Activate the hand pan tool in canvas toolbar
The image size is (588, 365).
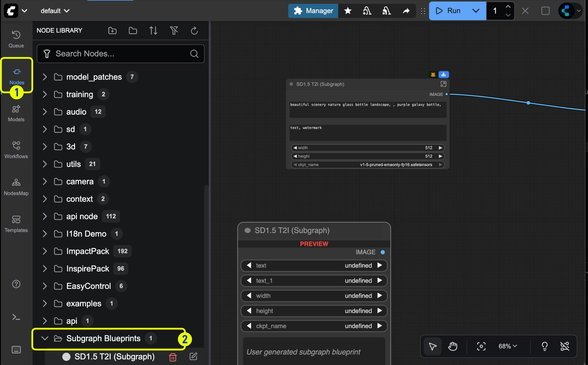pyautogui.click(x=452, y=346)
